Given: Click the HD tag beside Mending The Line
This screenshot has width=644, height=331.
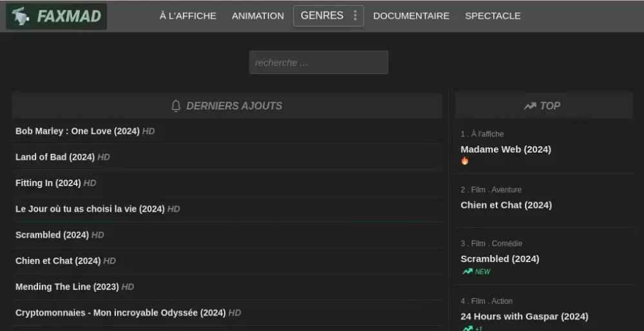Looking at the screenshot, I should click(128, 286).
